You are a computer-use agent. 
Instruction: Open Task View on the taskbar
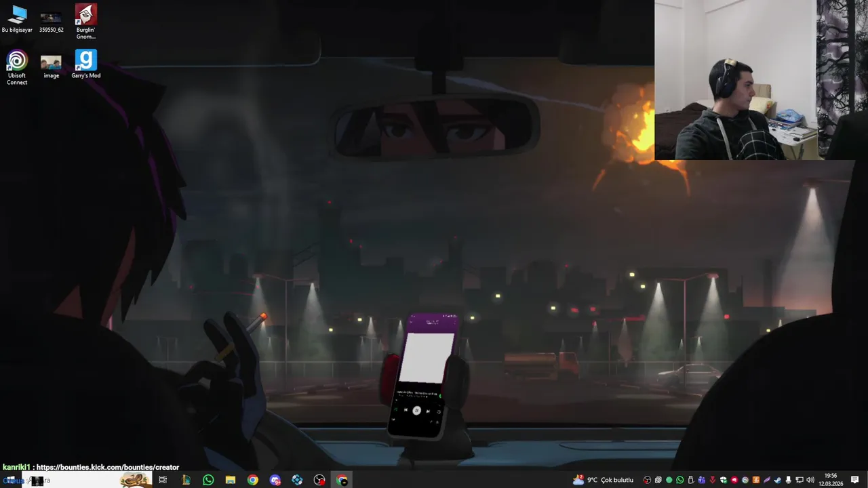[163, 480]
